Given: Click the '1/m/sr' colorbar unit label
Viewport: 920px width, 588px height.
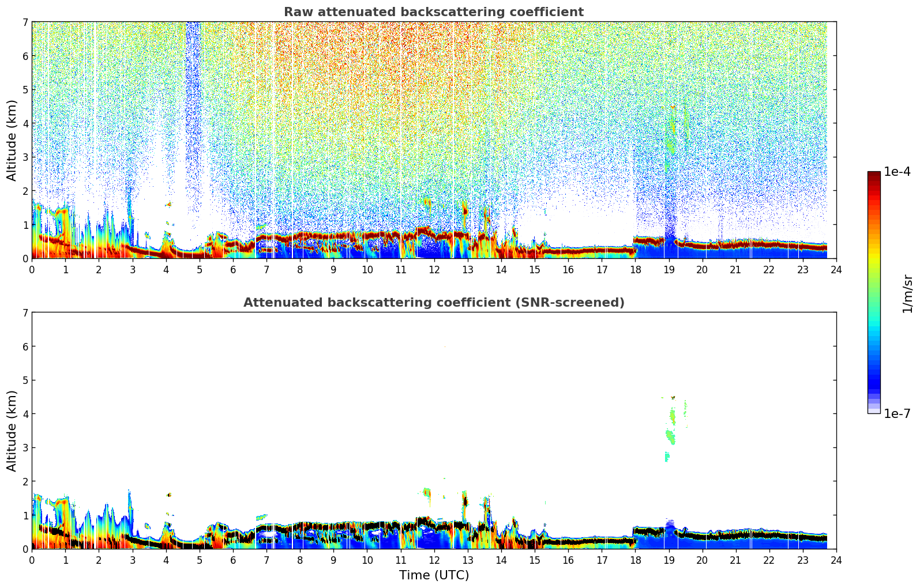Looking at the screenshot, I should (907, 293).
